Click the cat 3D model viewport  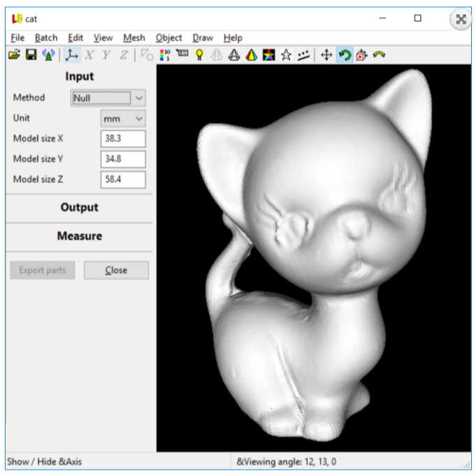pyautogui.click(x=314, y=258)
